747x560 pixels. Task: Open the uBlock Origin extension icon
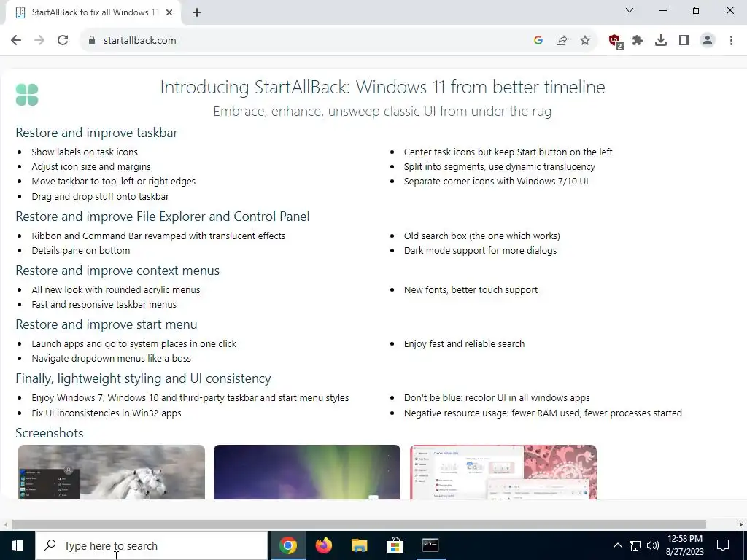tap(616, 41)
